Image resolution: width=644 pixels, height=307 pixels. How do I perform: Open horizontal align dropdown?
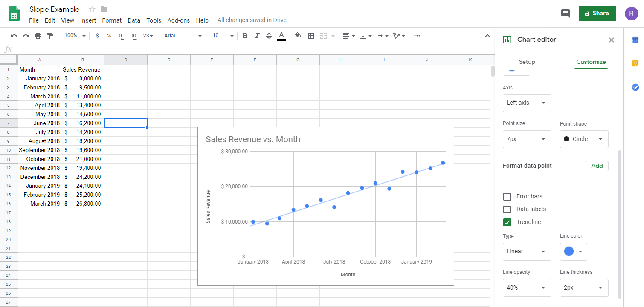point(349,36)
